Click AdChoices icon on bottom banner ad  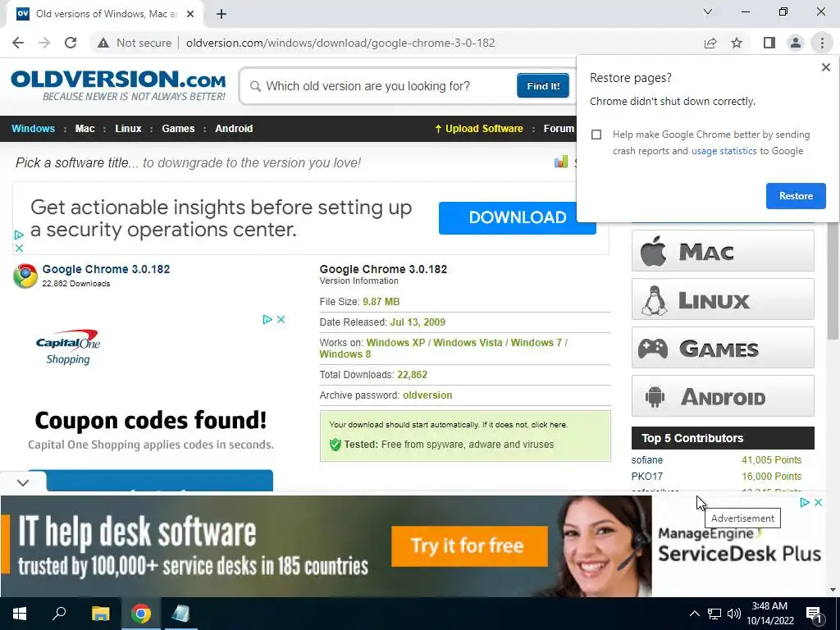[x=805, y=503]
